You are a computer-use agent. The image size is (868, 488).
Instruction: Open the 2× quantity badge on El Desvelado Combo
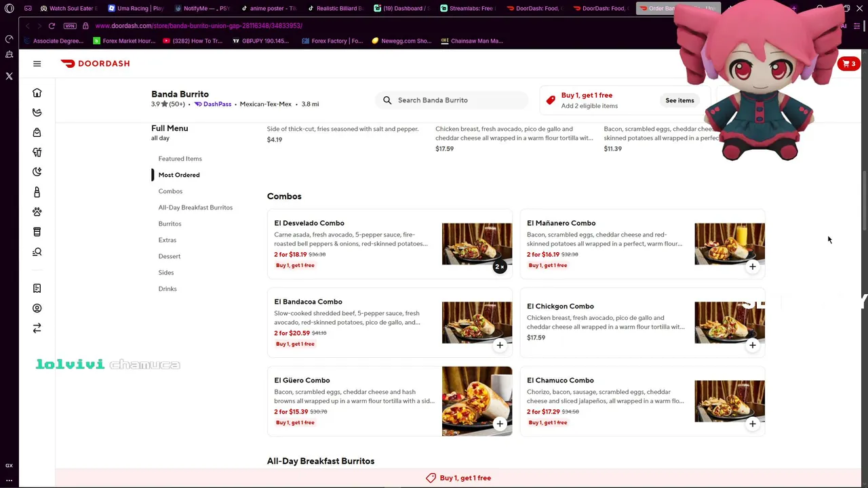[x=500, y=267]
